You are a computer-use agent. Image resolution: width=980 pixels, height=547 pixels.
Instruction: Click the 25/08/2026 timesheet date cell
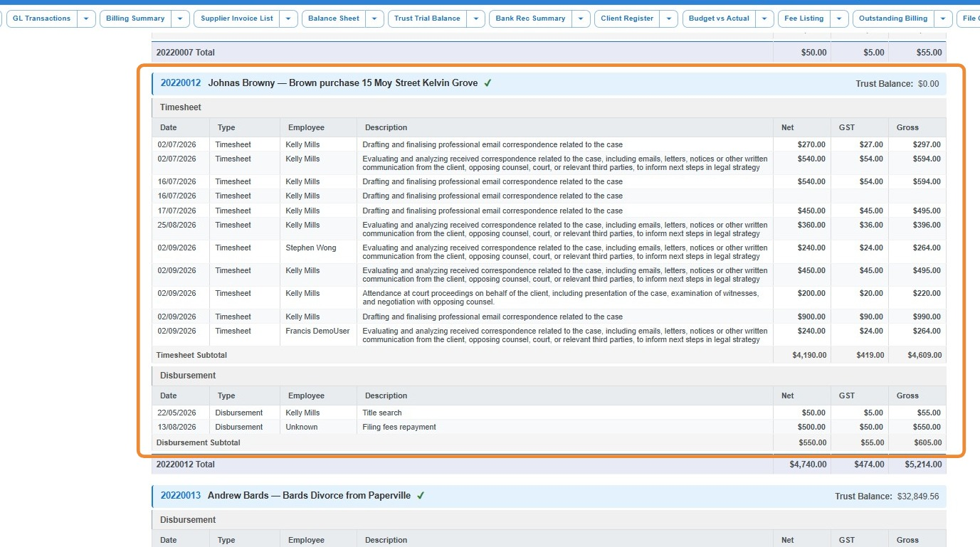(181, 229)
